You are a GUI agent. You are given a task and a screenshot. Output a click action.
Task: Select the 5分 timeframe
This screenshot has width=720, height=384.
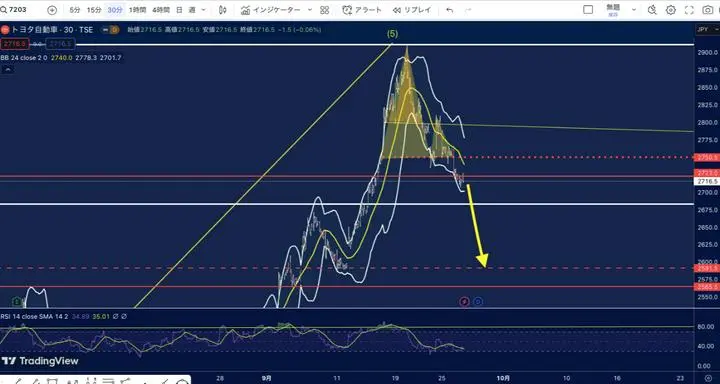(75, 10)
